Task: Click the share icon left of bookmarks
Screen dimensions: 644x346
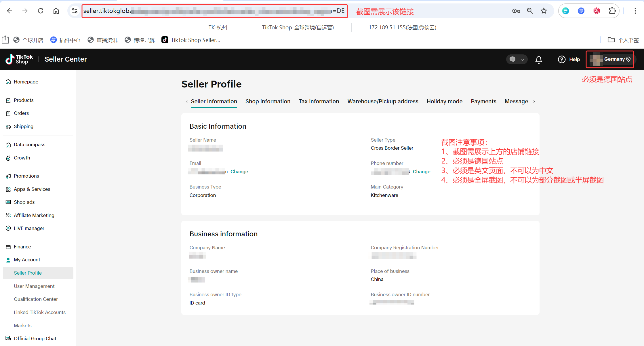Action: (x=5, y=40)
